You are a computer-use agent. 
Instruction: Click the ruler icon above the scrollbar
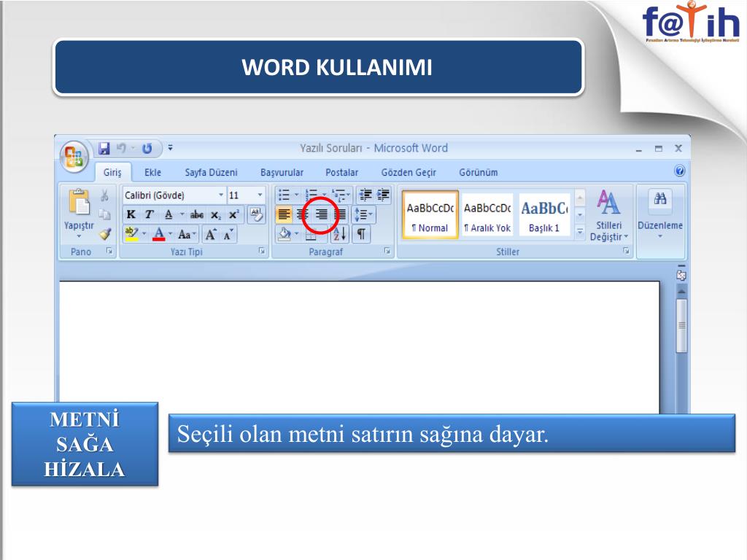(681, 275)
